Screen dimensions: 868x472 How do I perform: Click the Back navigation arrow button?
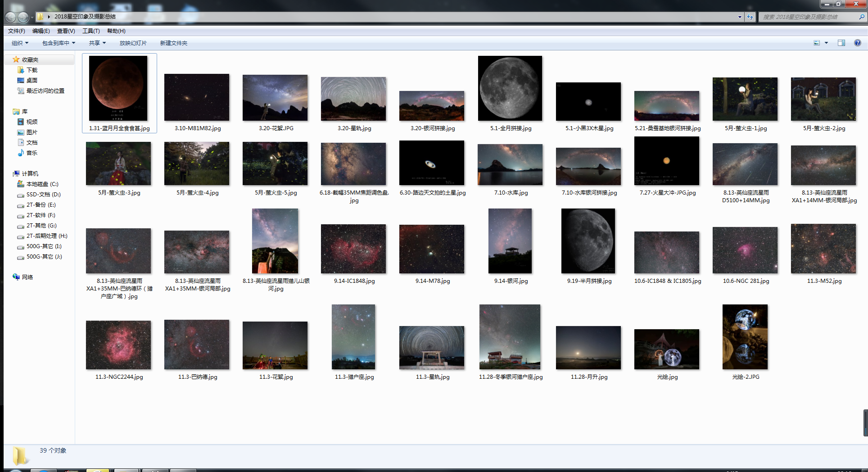(x=11, y=17)
